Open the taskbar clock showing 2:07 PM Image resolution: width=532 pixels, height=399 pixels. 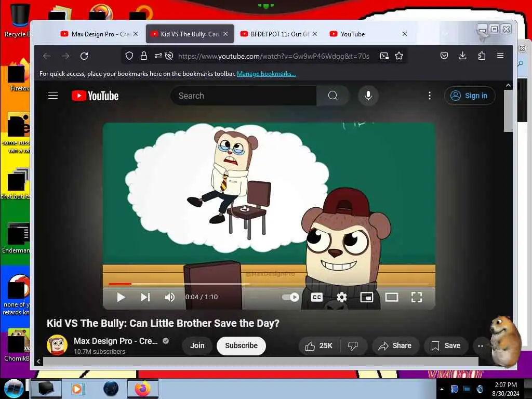click(x=506, y=389)
